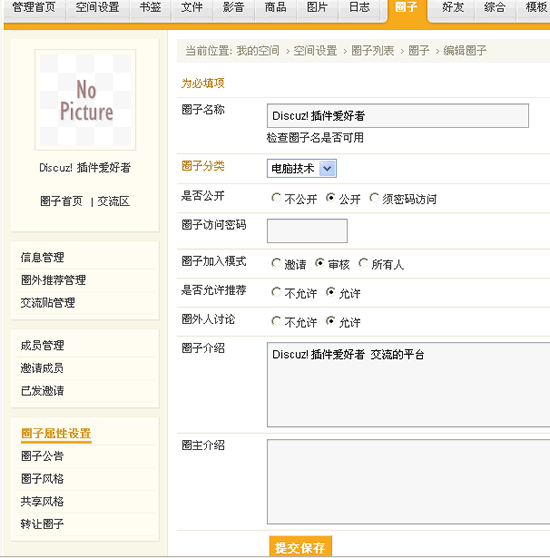Screen dimensions: 550x558
Task: Open the 好友 tab
Action: pyautogui.click(x=453, y=8)
